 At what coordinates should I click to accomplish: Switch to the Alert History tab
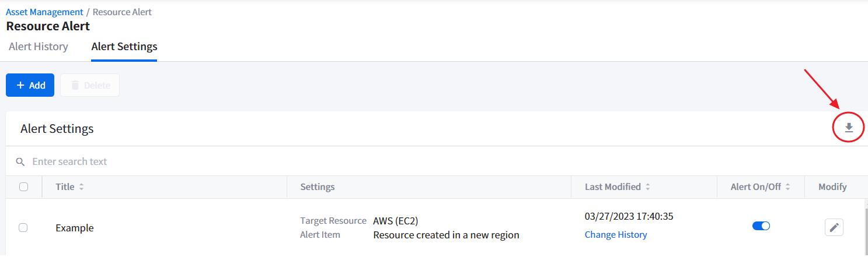(x=39, y=47)
